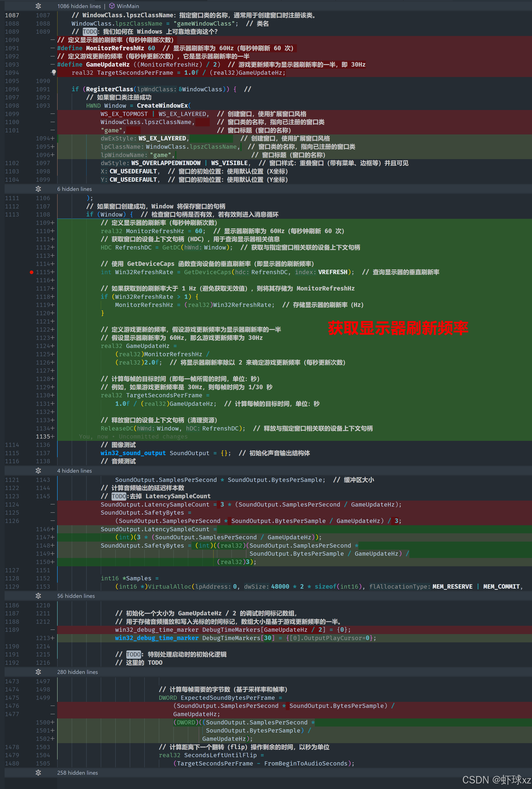Click FromBeginToAudioSeconds on the last code line
Screen dimensions: 532x789
pyautogui.click(x=306, y=763)
